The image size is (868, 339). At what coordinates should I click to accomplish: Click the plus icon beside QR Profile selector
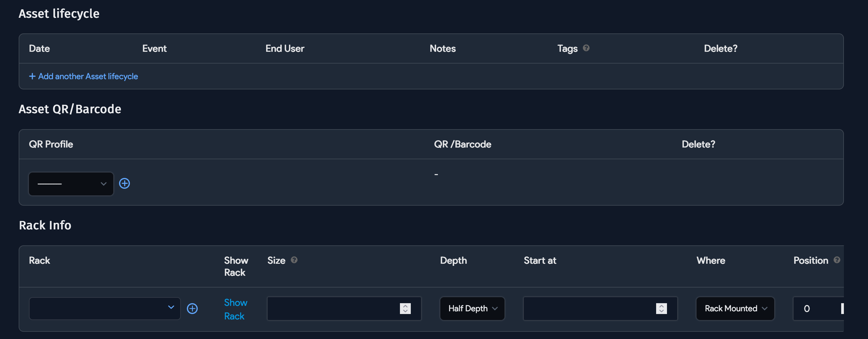click(124, 183)
